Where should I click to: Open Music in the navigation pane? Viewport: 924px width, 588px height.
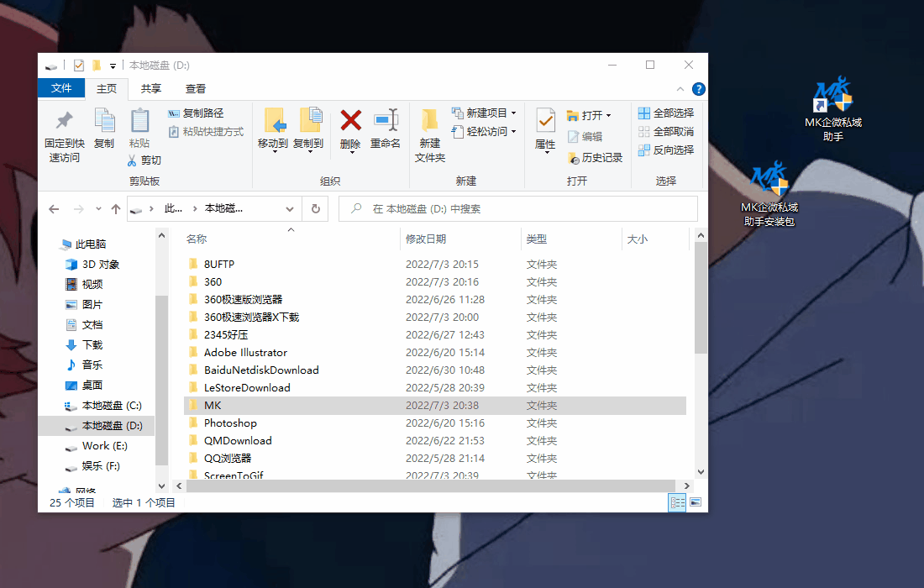pos(84,365)
